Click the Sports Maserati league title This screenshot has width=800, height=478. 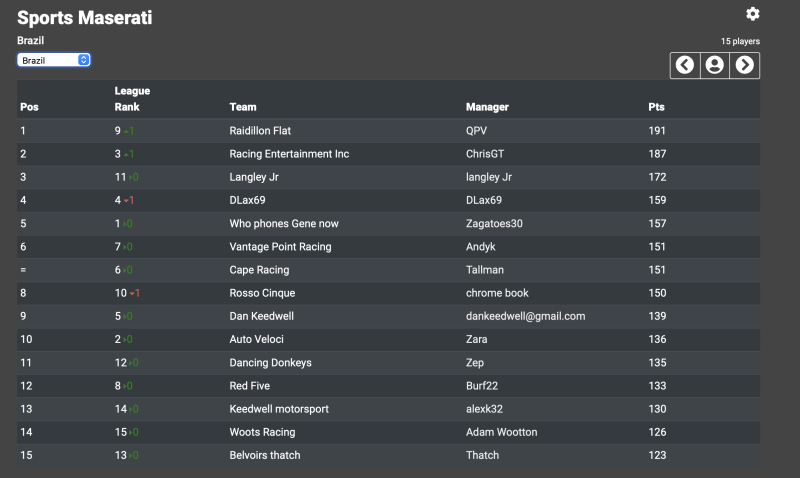coord(85,18)
